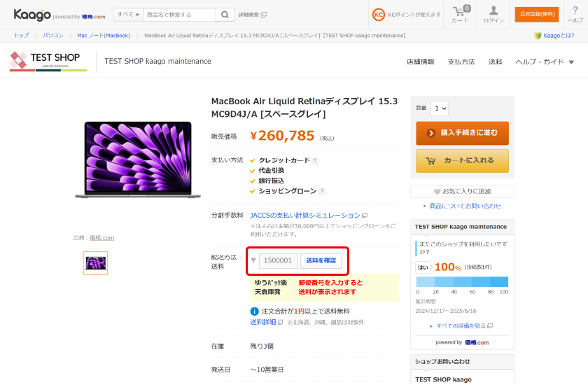Viewport: 588px width, 385px height.
Task: Click the 代金引換 payment method text
Action: (x=271, y=171)
